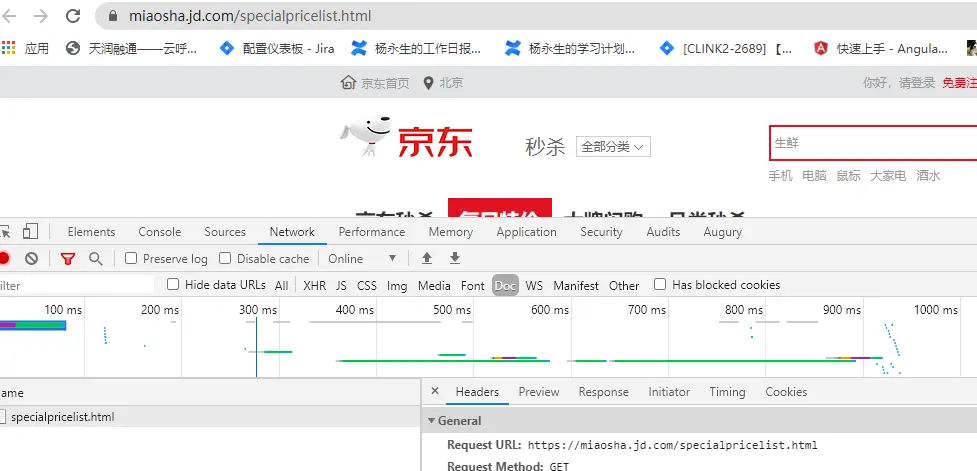
Task: Click the 大家电 hot search link
Action: coord(888,176)
